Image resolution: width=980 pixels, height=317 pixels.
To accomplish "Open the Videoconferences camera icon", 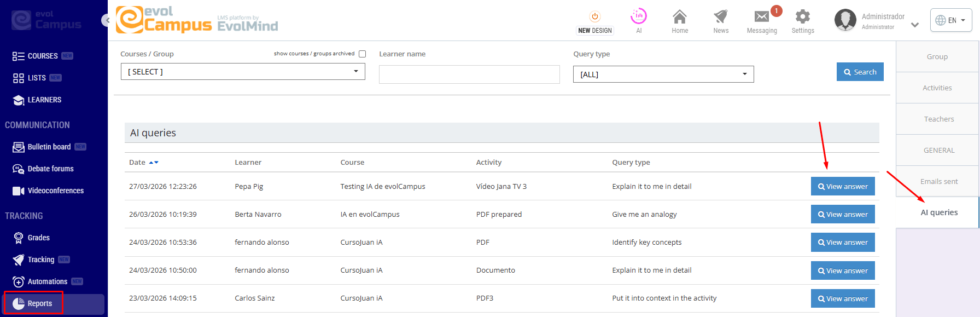I will point(19,191).
